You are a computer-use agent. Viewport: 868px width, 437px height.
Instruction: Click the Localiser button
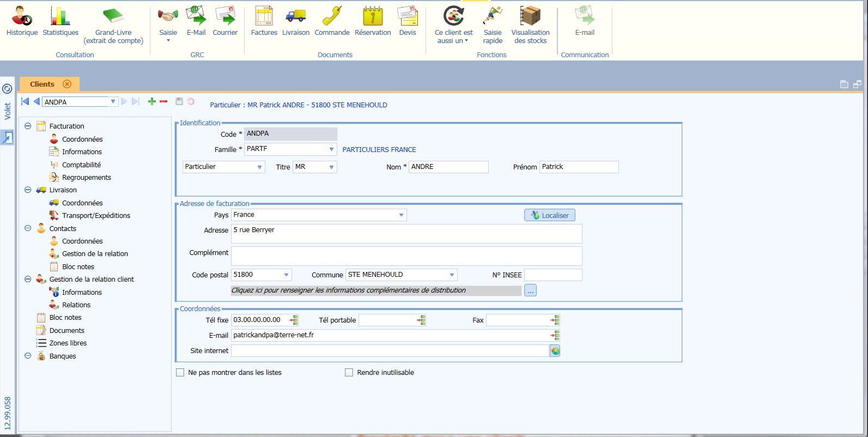(550, 215)
